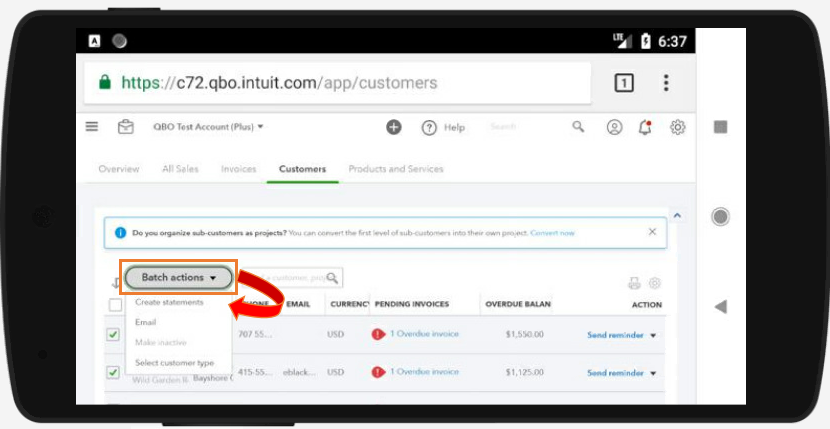Viewport: 830px width, 429px height.
Task: Open the Invoices tab
Action: [x=238, y=169]
